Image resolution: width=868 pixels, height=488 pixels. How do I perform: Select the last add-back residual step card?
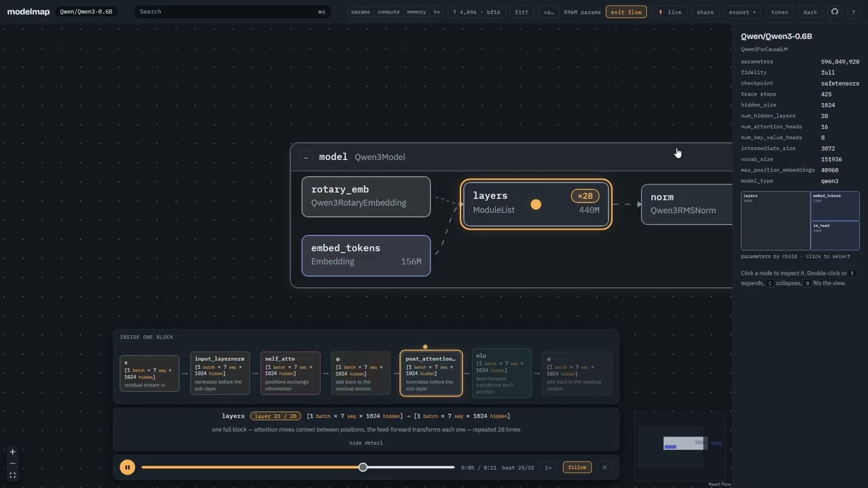(x=577, y=373)
